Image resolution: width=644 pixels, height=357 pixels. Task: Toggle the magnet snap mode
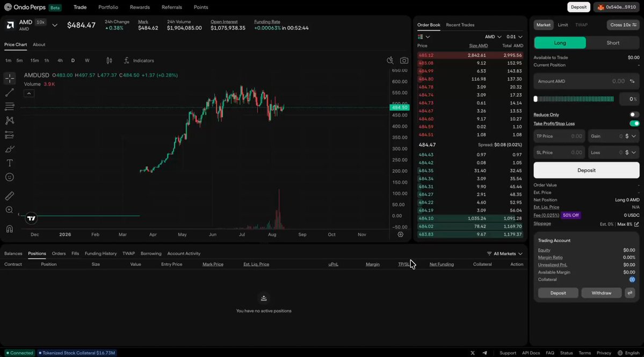(10, 229)
